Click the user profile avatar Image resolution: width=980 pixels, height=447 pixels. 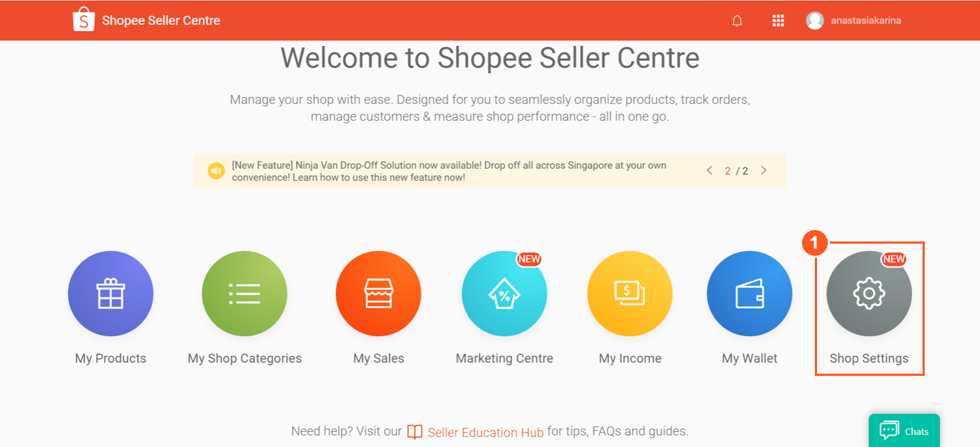coord(814,21)
